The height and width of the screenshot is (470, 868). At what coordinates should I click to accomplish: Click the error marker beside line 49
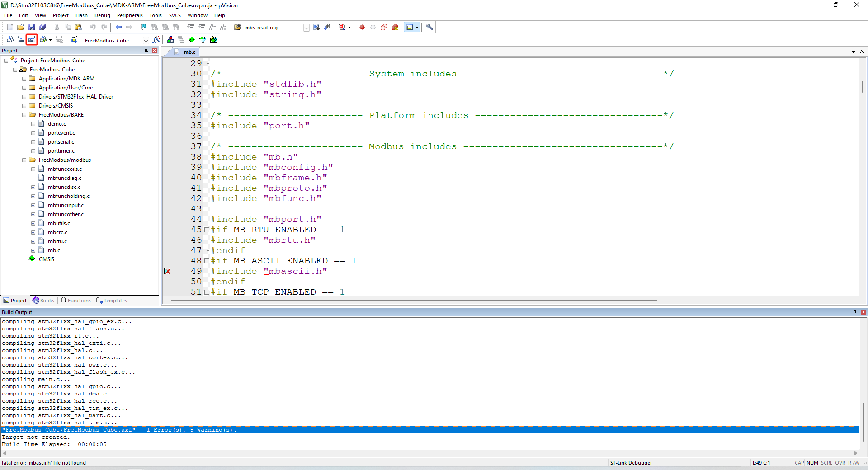tap(167, 271)
